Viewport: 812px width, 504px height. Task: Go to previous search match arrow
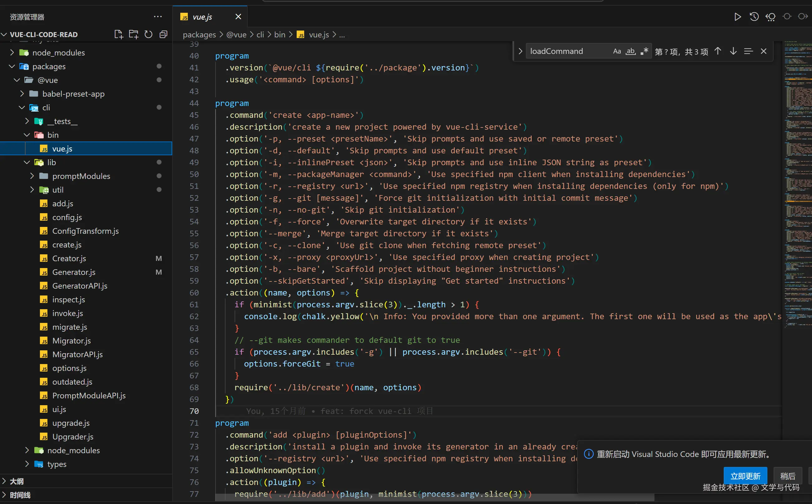[x=718, y=51]
